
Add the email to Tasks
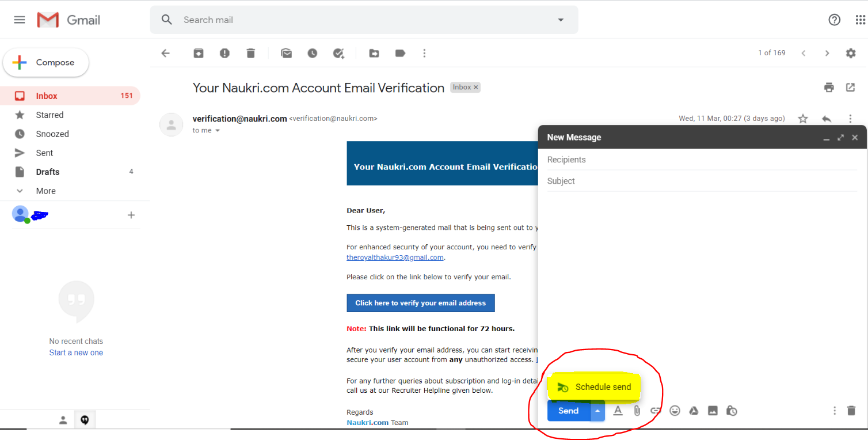point(338,53)
